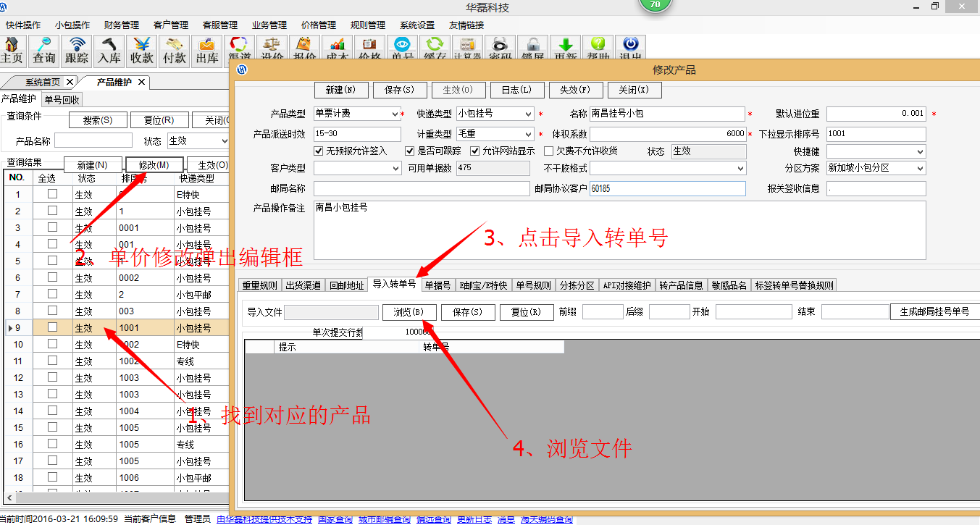The image size is (980, 525).
Task: Enable the 欠费不允许收货 checkbox
Action: tap(548, 151)
